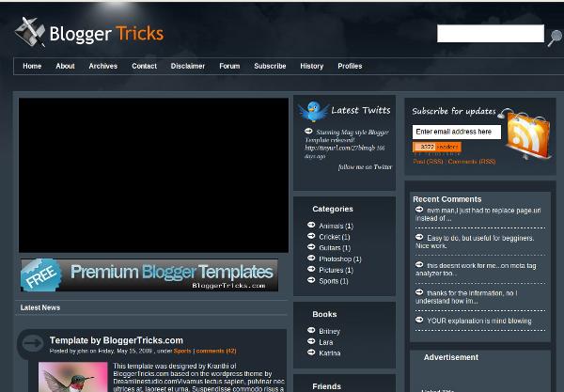Viewport: 564px width, 392px height.
Task: Click the Categories heading
Action: (333, 209)
